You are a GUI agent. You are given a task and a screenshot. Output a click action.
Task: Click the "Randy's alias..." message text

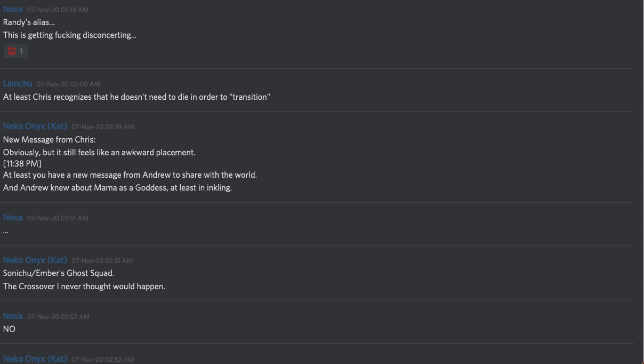29,22
